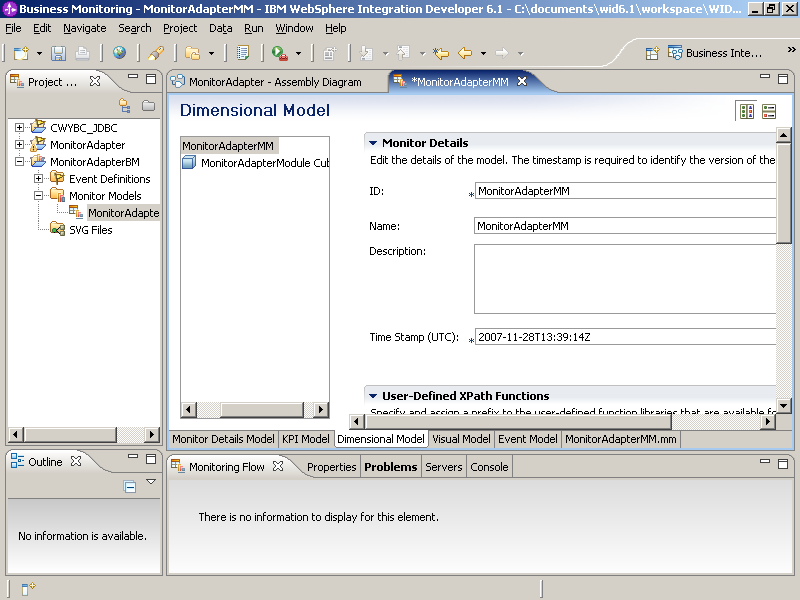The image size is (800, 600).
Task: Open the Outline view menu triangle
Action: 151,481
